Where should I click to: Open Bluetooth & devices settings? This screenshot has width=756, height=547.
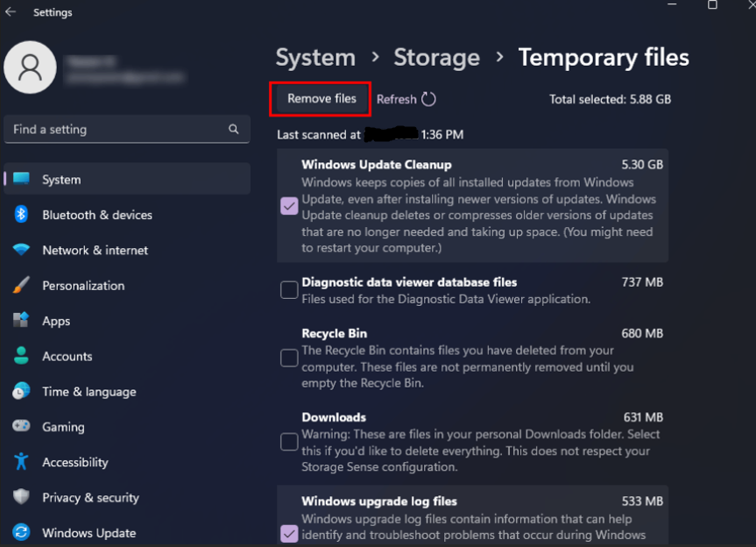pos(127,215)
